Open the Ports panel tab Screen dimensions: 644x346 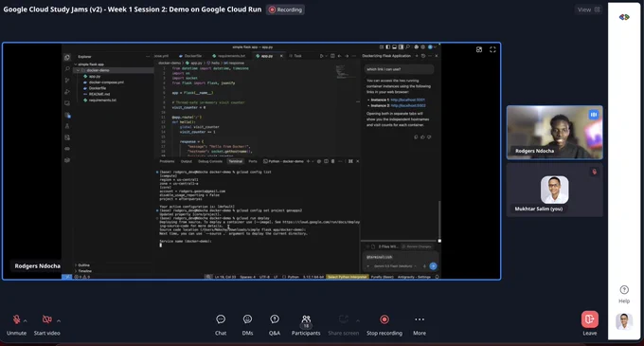click(253, 161)
